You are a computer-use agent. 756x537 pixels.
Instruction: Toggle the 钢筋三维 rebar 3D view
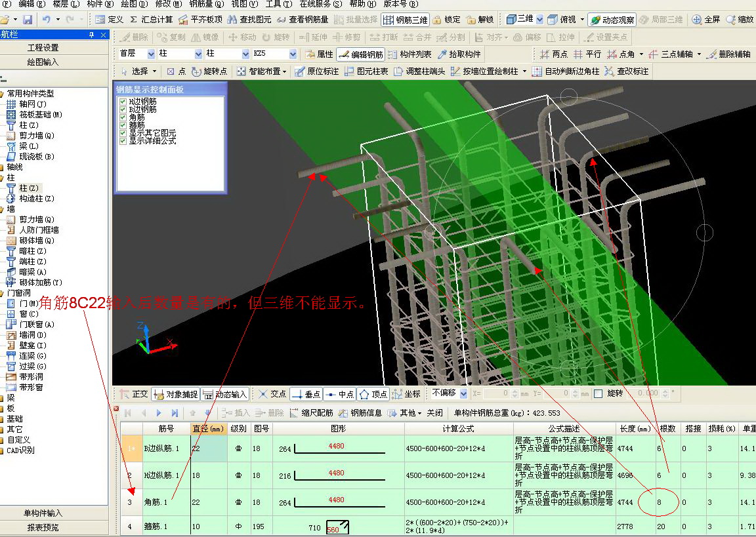[x=405, y=20]
